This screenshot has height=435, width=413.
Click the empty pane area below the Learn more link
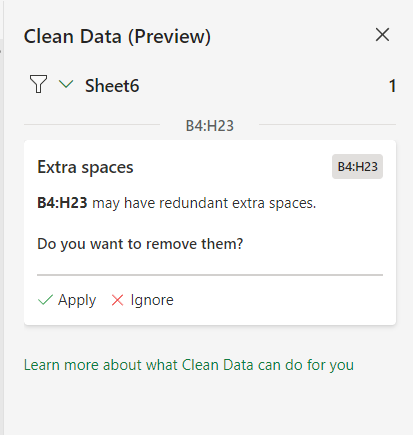[210, 405]
